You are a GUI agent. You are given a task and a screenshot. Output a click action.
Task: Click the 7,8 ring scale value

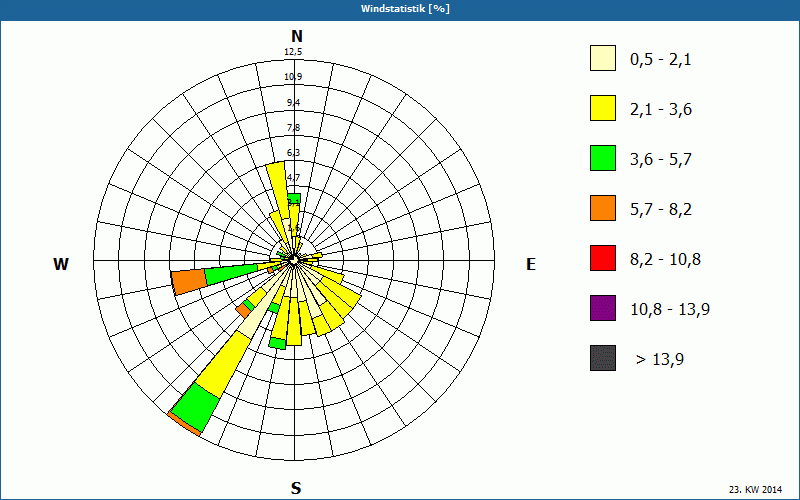pos(293,128)
